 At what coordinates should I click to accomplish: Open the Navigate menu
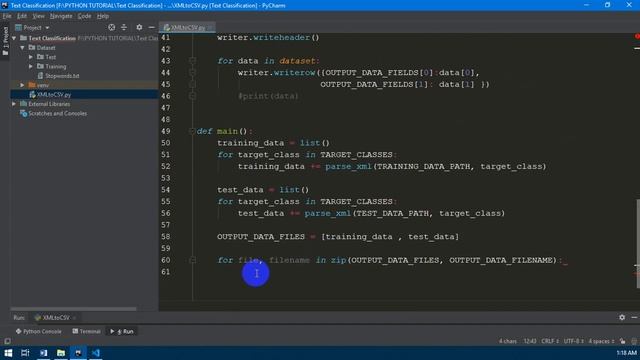tap(61, 16)
